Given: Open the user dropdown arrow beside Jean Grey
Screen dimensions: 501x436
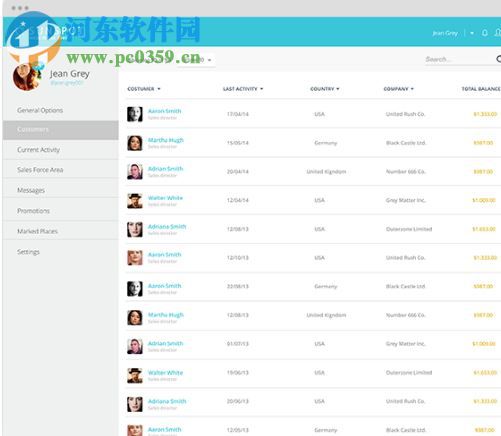Looking at the screenshot, I should point(472,33).
